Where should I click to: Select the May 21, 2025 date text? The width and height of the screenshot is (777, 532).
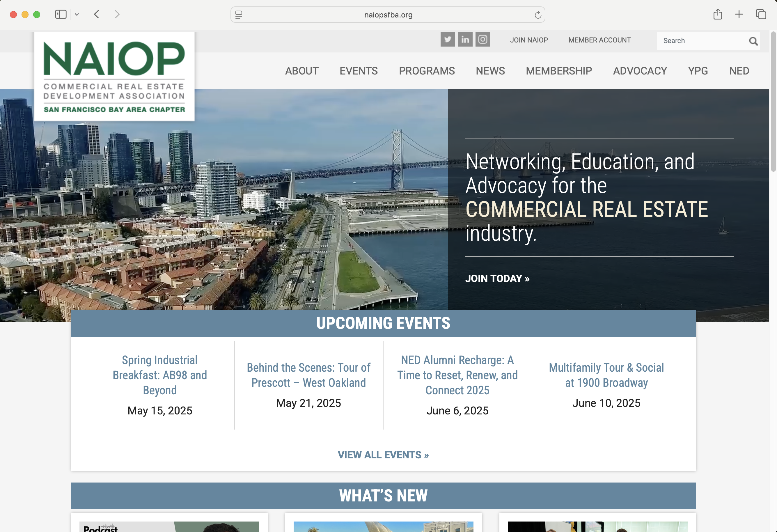308,403
